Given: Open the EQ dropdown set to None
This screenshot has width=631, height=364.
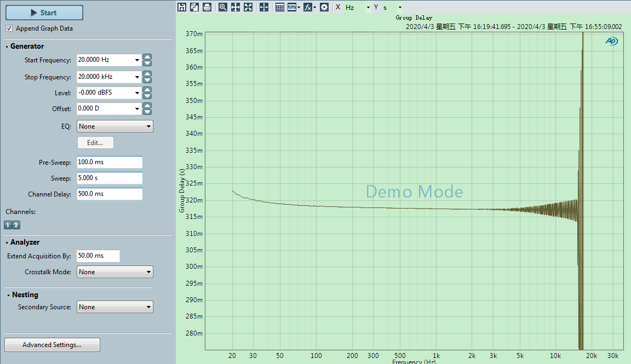Looking at the screenshot, I should pyautogui.click(x=115, y=126).
